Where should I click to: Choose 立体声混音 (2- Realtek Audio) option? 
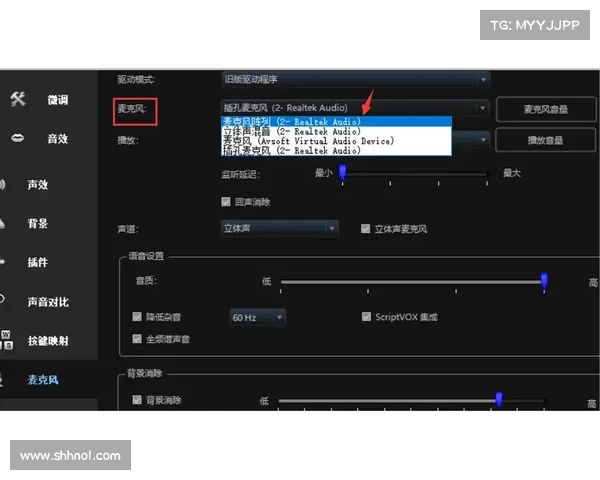336,131
